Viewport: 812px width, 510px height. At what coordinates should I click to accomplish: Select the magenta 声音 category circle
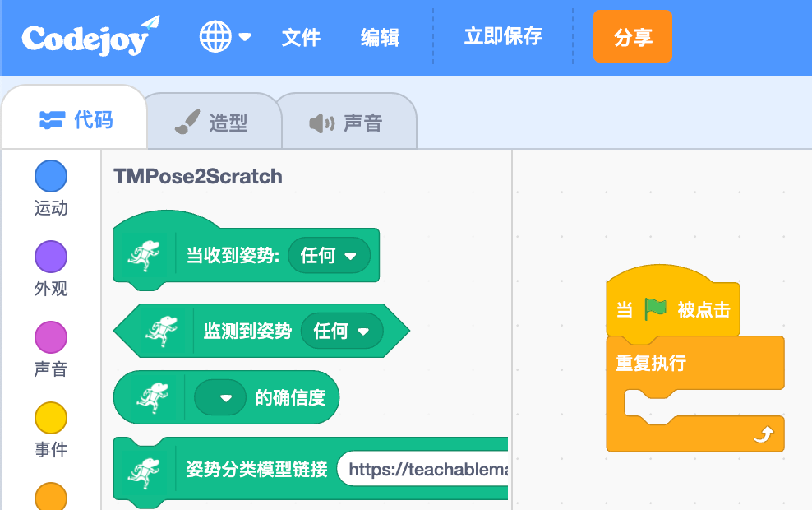pyautogui.click(x=51, y=337)
